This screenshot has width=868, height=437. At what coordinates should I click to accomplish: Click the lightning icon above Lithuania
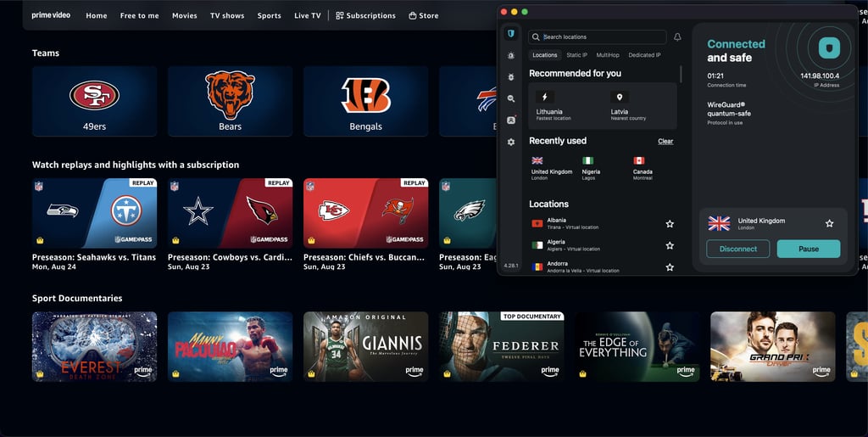click(x=545, y=97)
